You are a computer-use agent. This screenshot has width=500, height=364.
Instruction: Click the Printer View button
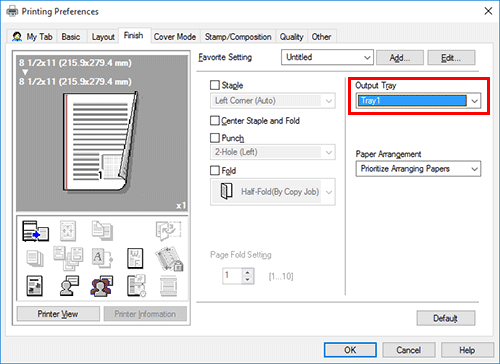[58, 314]
